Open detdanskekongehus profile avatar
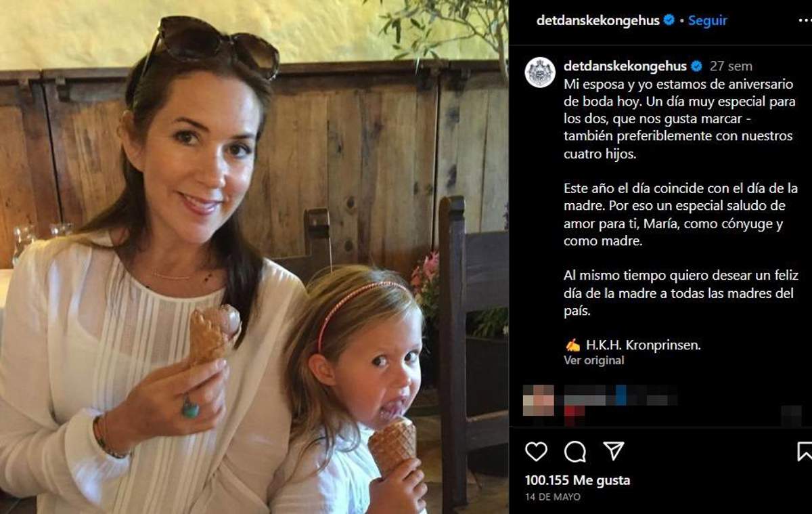 [539, 72]
